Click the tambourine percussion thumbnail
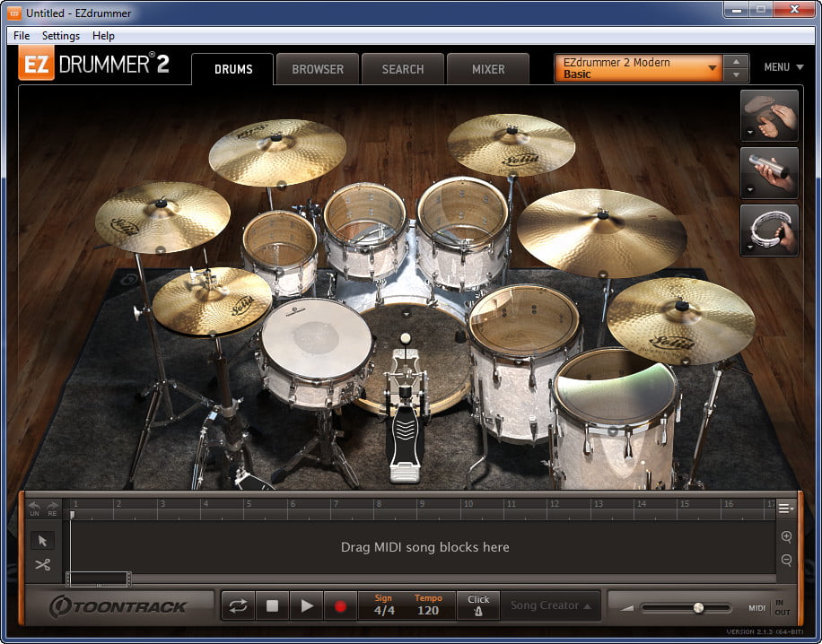Viewport: 822px width, 644px height. click(x=769, y=231)
